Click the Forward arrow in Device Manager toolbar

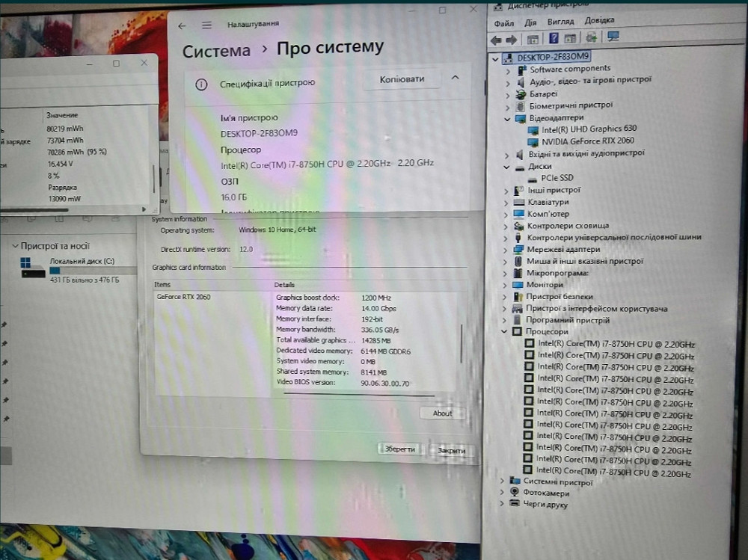(512, 38)
